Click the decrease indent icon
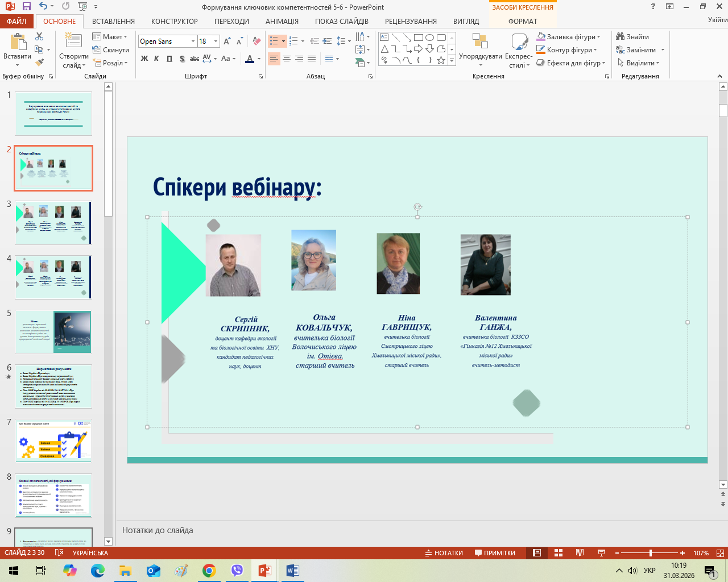This screenshot has height=582, width=728. 315,41
